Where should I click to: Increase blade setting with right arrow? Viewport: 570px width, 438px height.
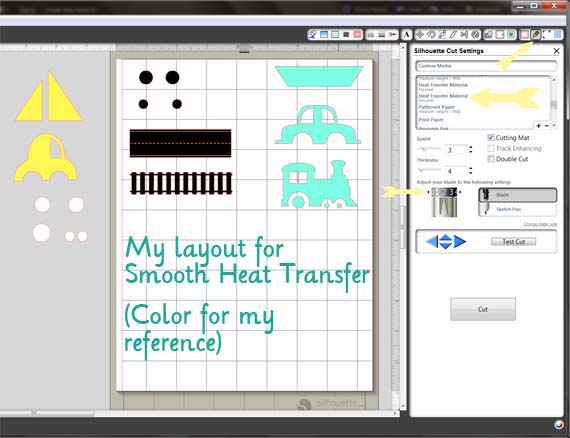point(460,192)
